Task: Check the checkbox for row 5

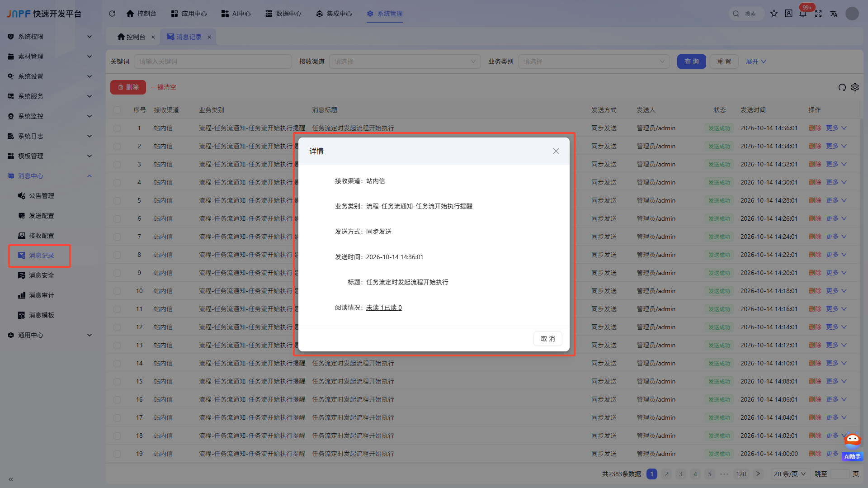Action: pos(117,201)
